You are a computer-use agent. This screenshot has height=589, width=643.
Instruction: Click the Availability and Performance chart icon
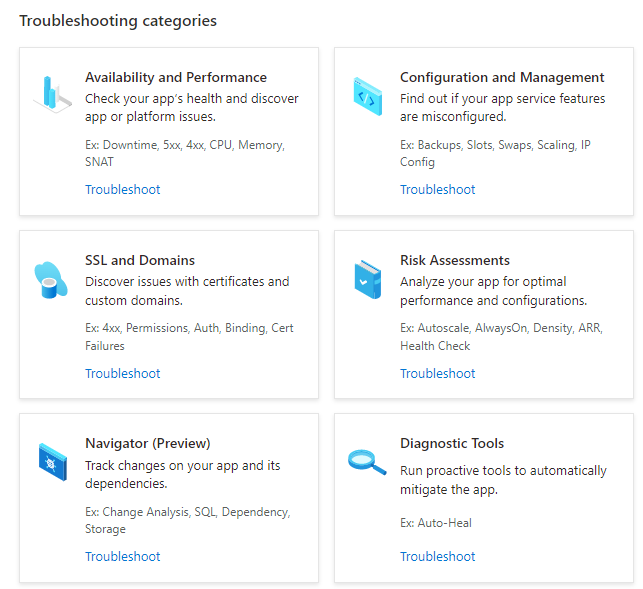(52, 94)
